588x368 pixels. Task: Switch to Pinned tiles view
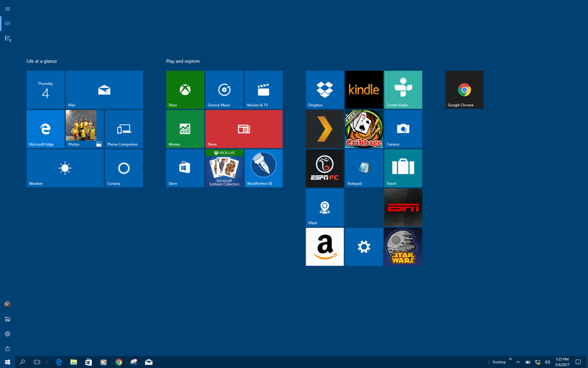7,23
